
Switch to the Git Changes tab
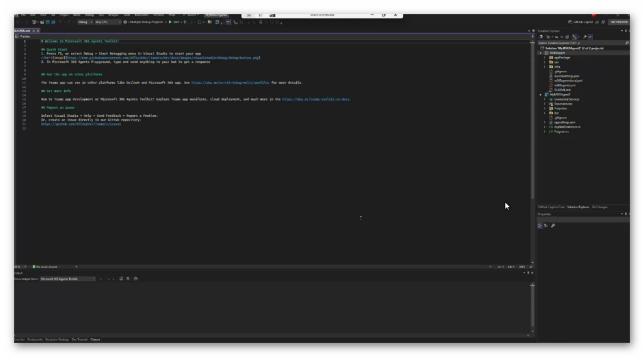point(599,207)
